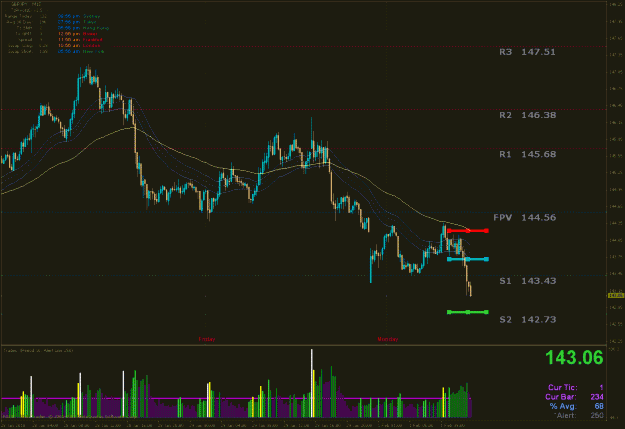Click the R3 147.51 resistance label
Screen dimensions: 625x429
point(527,52)
